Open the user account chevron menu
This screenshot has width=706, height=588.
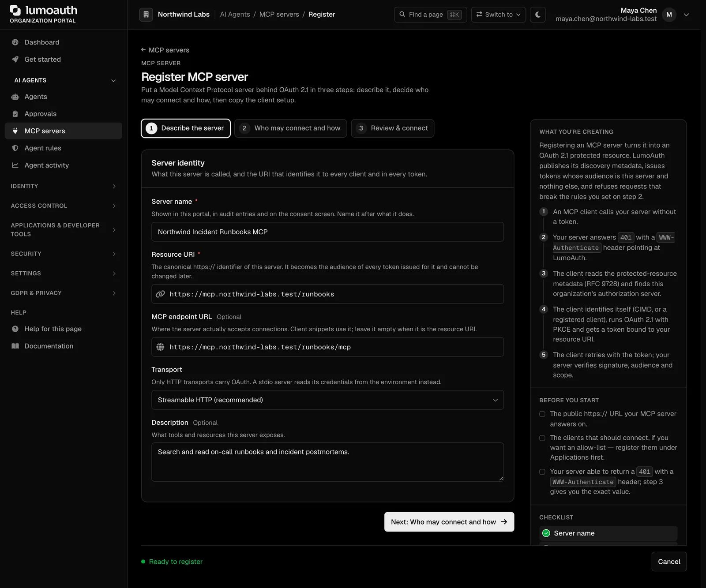point(687,15)
